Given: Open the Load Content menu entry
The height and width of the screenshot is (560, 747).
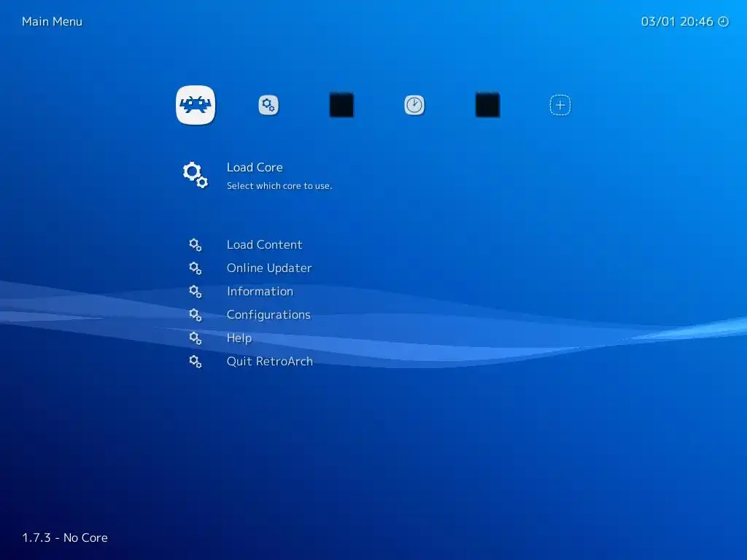Looking at the screenshot, I should (264, 245).
